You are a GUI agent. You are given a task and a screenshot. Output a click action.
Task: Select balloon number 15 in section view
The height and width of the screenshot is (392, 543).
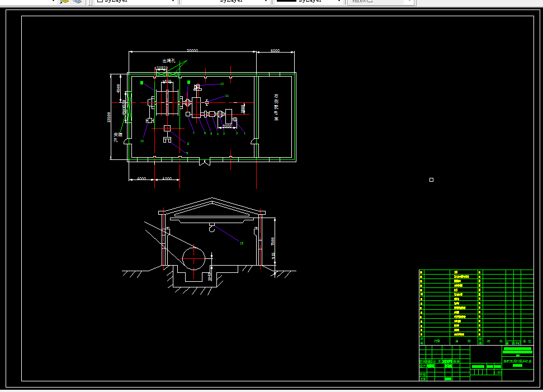coord(242,243)
